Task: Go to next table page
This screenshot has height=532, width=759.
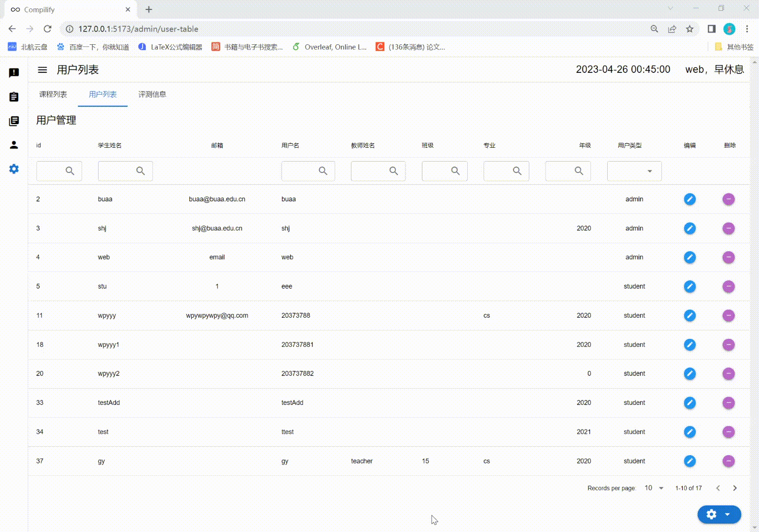Action: coord(735,488)
